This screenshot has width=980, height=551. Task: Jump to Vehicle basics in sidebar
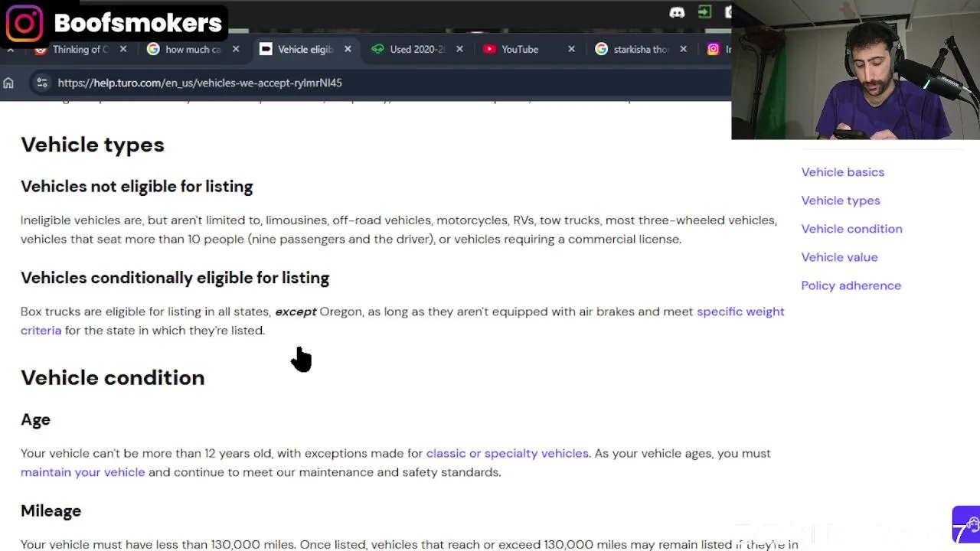[842, 172]
